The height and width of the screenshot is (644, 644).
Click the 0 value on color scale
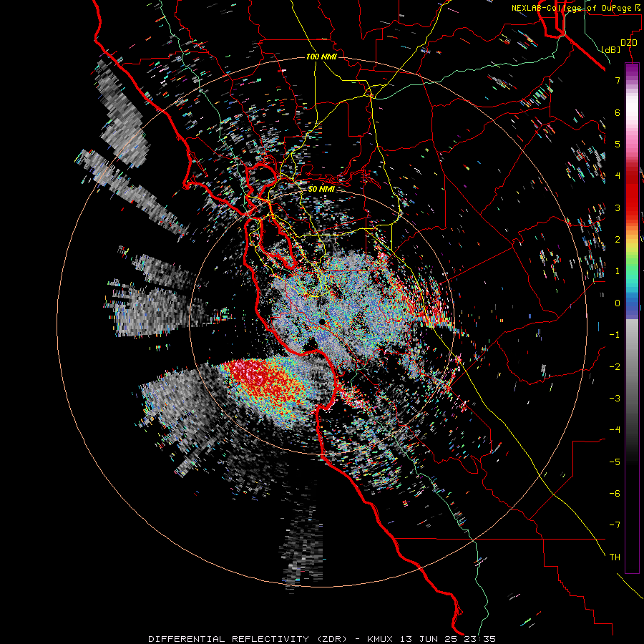pos(618,303)
